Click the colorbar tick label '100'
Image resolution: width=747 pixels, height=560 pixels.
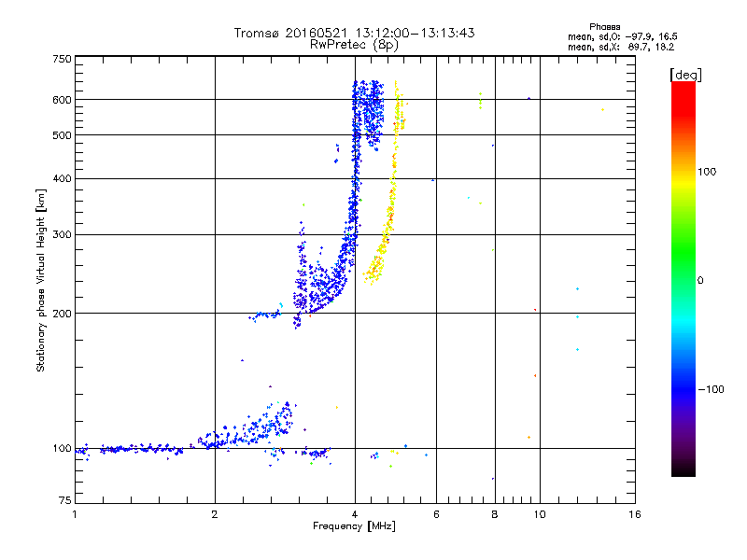click(x=707, y=172)
